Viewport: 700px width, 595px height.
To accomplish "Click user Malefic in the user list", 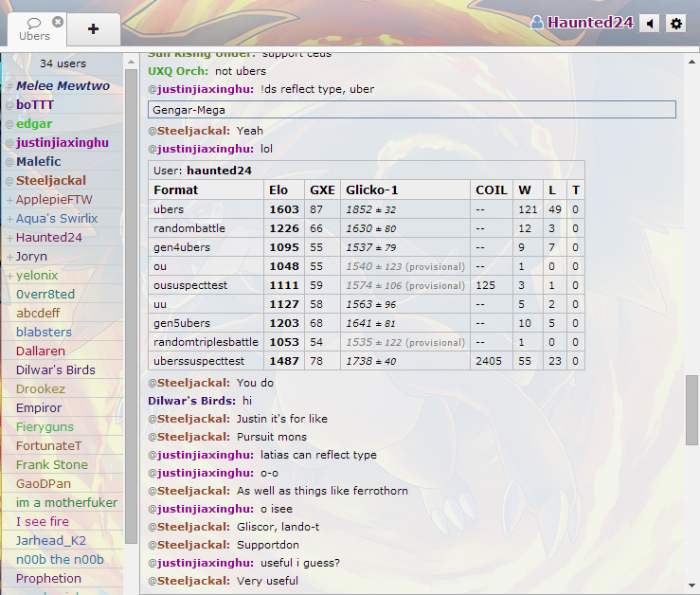I will click(x=39, y=162).
